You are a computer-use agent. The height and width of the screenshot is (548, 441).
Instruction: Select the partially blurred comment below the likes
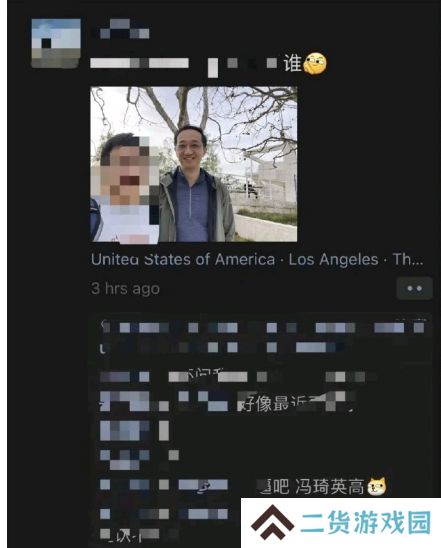click(x=232, y=376)
